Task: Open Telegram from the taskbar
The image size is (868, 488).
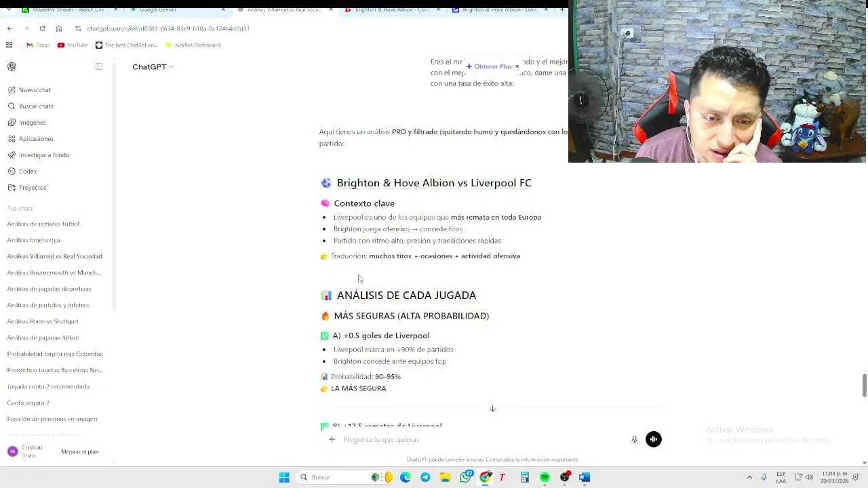Action: [425, 477]
